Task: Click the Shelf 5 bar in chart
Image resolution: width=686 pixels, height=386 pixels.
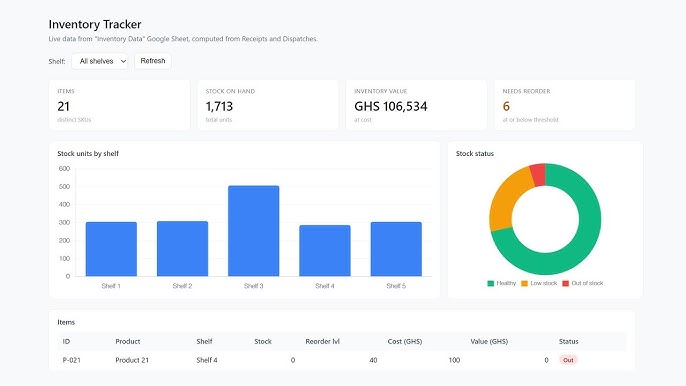Action: [396, 249]
